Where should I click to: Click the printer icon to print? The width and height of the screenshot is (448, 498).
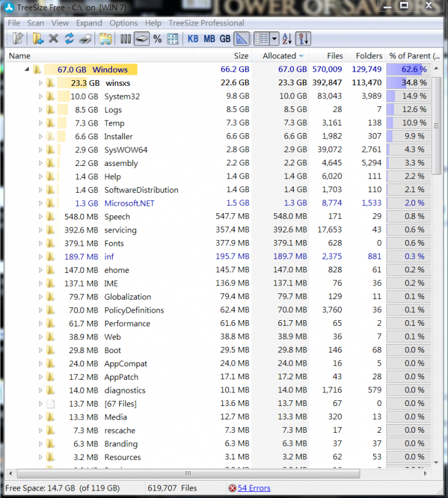coord(85,39)
